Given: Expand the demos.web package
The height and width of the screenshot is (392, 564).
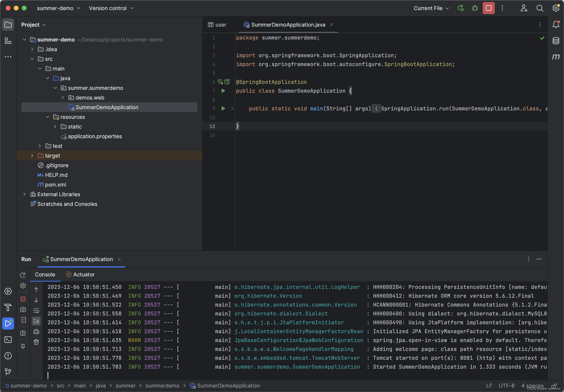Looking at the screenshot, I should [63, 97].
